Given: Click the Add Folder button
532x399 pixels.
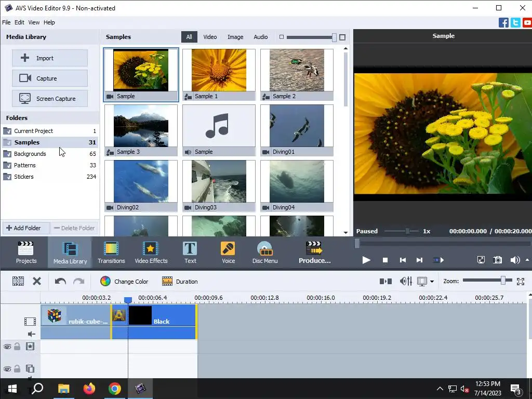Looking at the screenshot, I should 26,228.
